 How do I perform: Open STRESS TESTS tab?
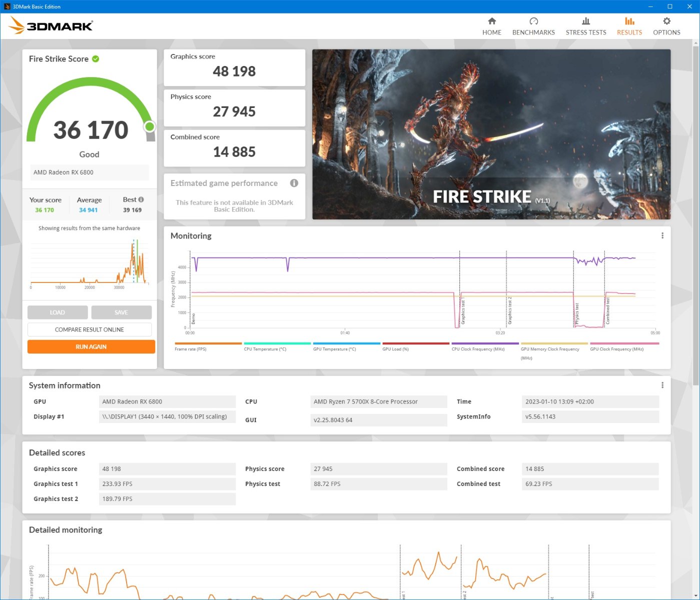tap(586, 26)
